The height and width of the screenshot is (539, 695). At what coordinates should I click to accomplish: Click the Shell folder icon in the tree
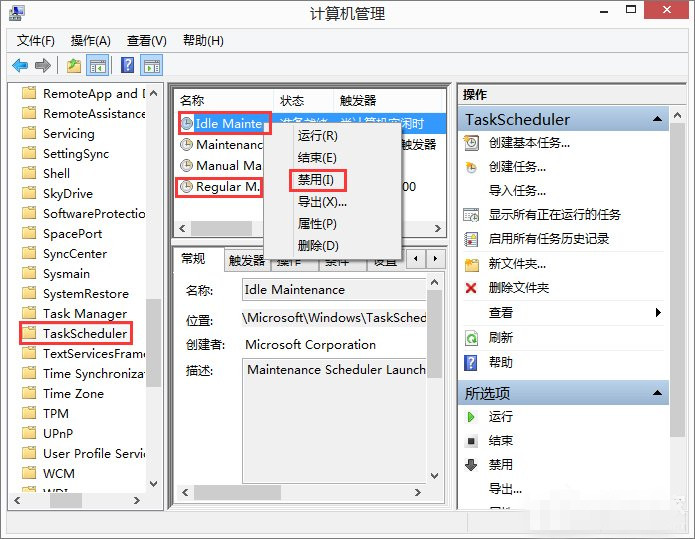(x=29, y=173)
